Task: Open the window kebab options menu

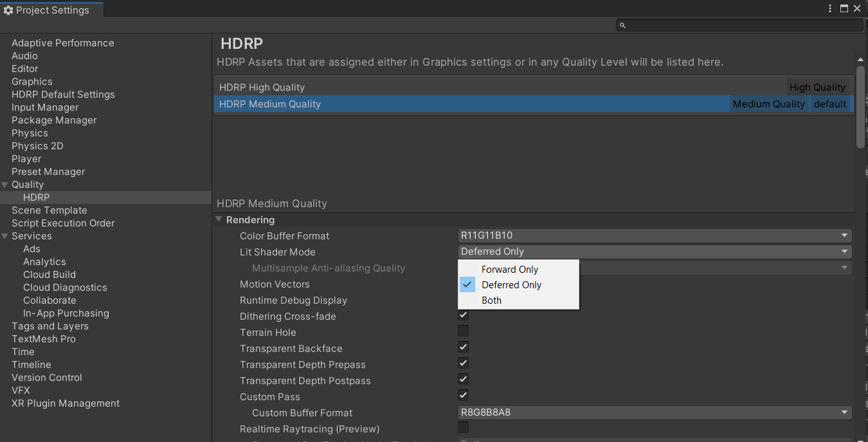Action: [x=830, y=8]
